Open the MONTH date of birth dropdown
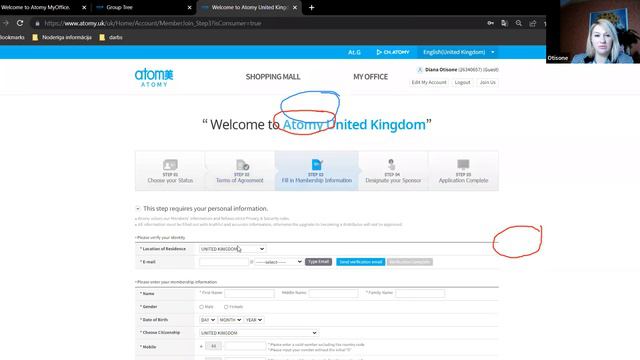The height and width of the screenshot is (360, 640). (x=230, y=320)
